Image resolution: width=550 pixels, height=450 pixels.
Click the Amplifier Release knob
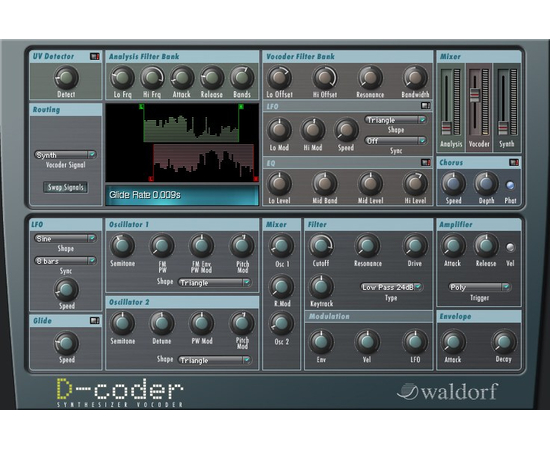coord(486,246)
